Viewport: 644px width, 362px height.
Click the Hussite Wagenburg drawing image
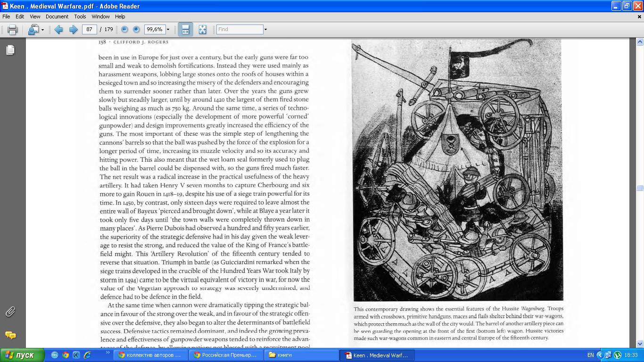pyautogui.click(x=458, y=170)
